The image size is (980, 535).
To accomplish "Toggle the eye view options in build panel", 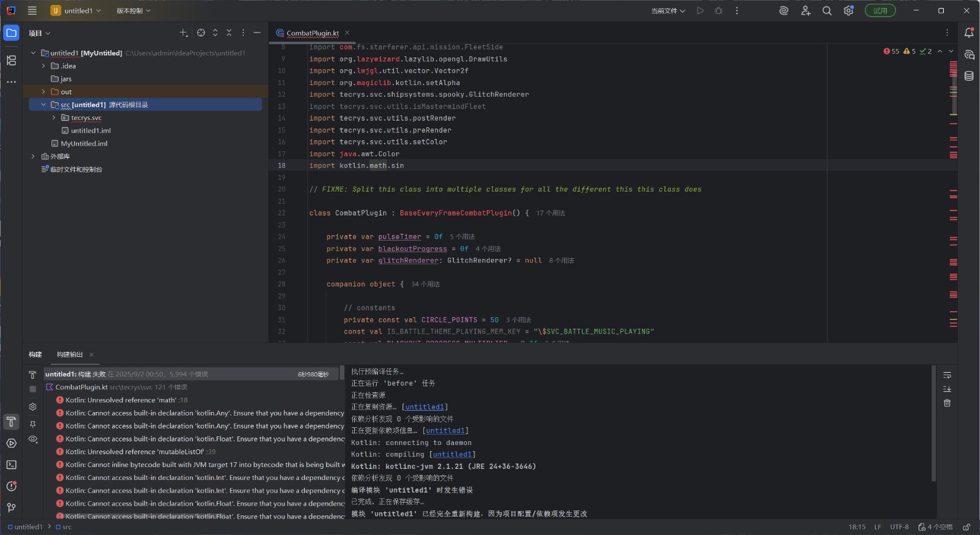I will pos(33,439).
